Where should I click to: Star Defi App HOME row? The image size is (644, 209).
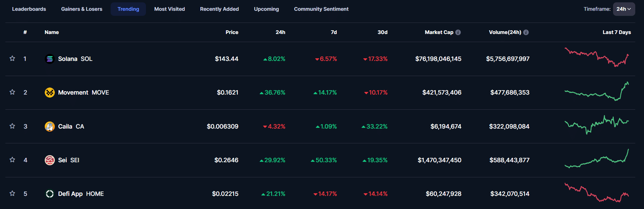[12, 194]
